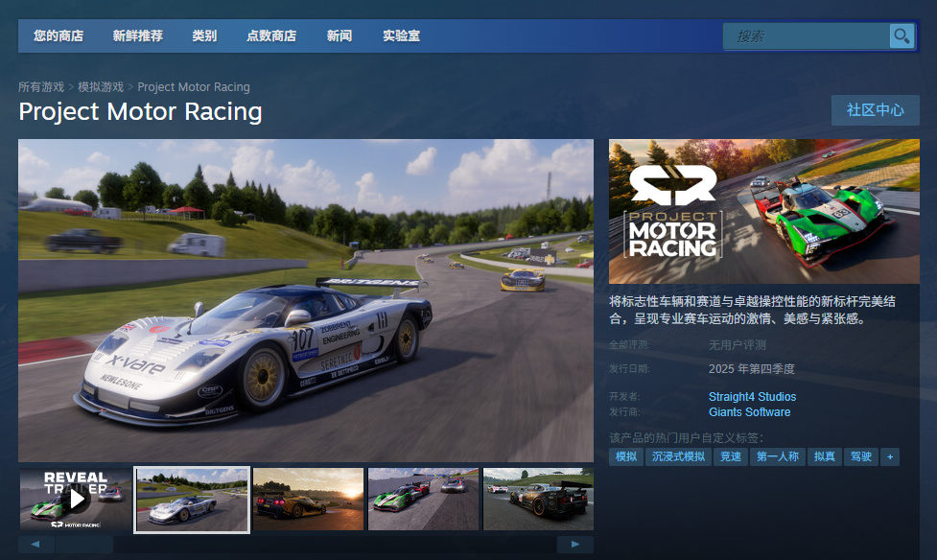Play the reveal trailer video
This screenshot has height=560, width=937.
[75, 500]
